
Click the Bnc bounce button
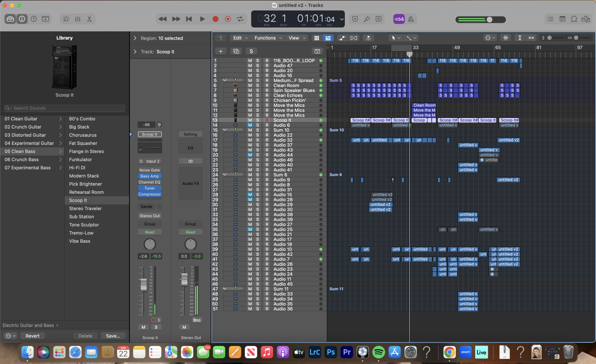click(x=197, y=320)
